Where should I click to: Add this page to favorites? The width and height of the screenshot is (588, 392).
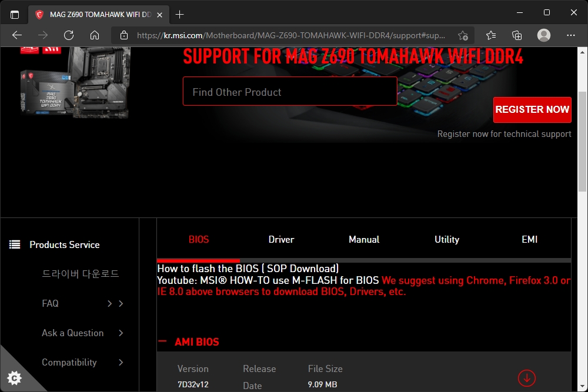pyautogui.click(x=463, y=36)
